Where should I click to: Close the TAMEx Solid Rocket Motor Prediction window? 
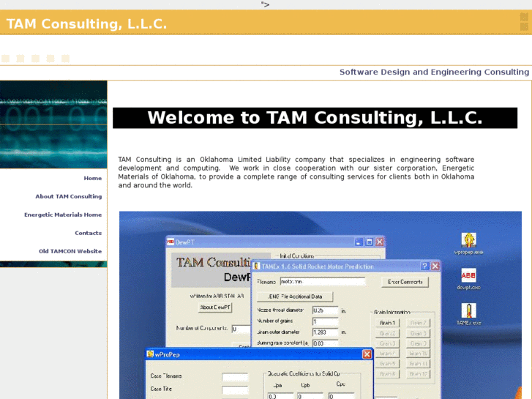[x=435, y=266]
